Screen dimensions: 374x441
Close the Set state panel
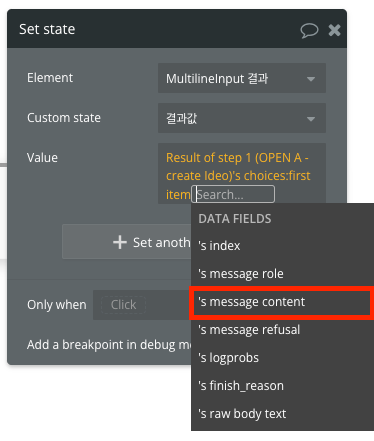[x=334, y=30]
